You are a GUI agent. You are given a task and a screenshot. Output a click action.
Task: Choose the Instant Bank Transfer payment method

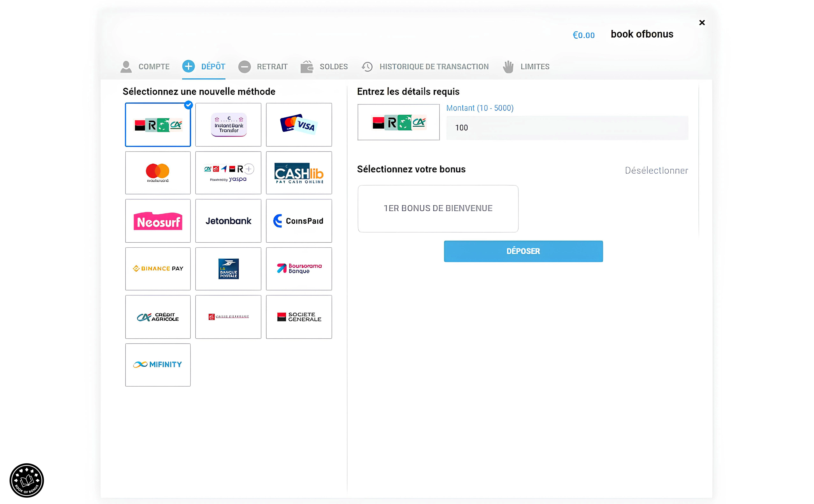[228, 125]
